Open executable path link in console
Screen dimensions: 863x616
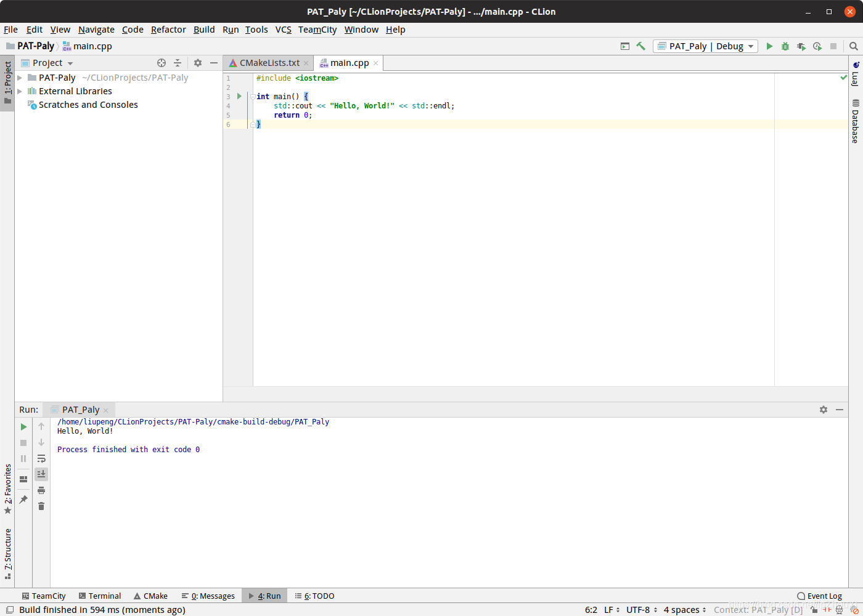193,422
